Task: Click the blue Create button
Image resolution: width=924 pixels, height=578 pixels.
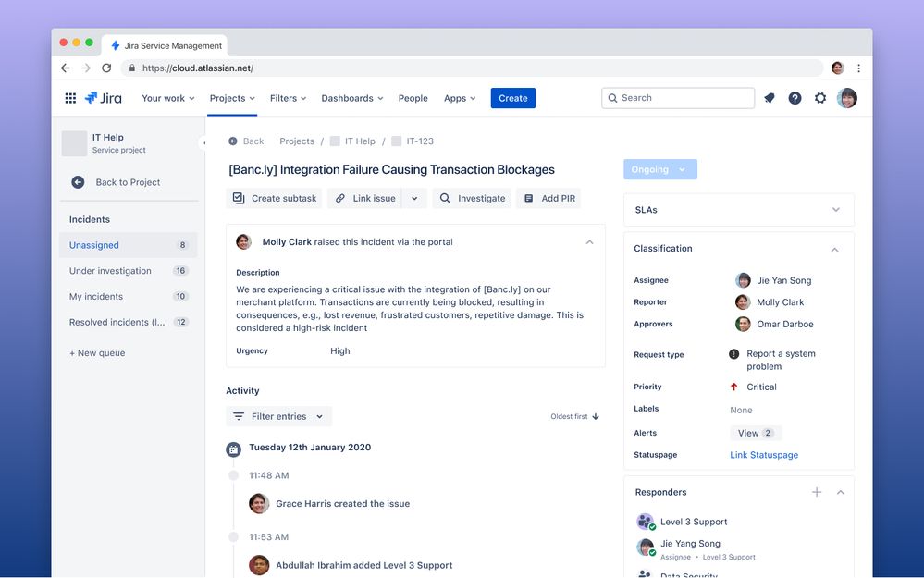Action: pos(512,98)
